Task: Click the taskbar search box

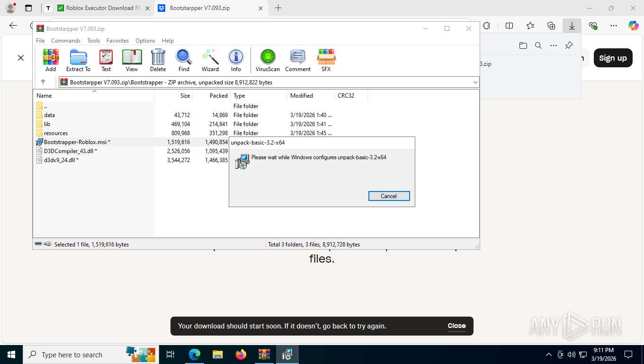Action: [x=90, y=355]
